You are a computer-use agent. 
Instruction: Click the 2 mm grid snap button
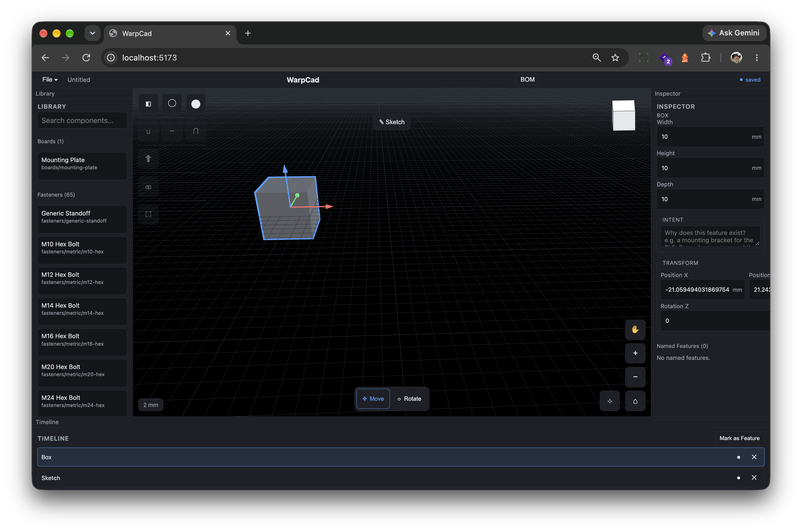click(x=151, y=405)
